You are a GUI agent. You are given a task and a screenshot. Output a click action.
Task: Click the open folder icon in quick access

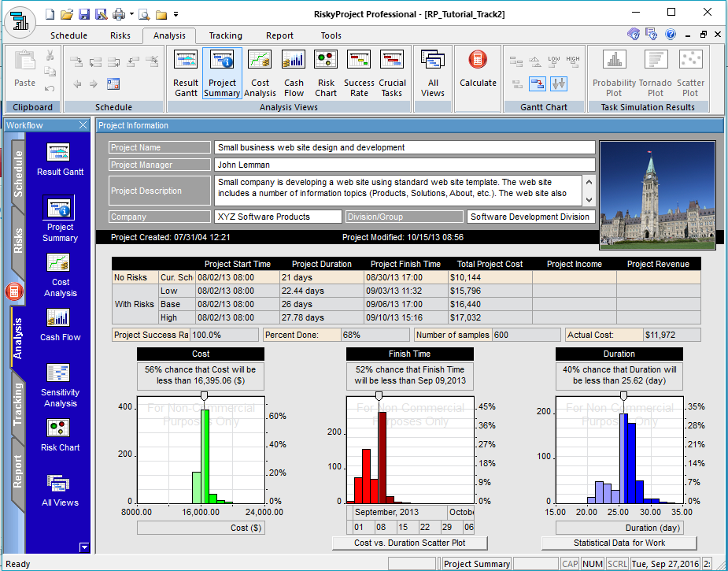coord(67,14)
